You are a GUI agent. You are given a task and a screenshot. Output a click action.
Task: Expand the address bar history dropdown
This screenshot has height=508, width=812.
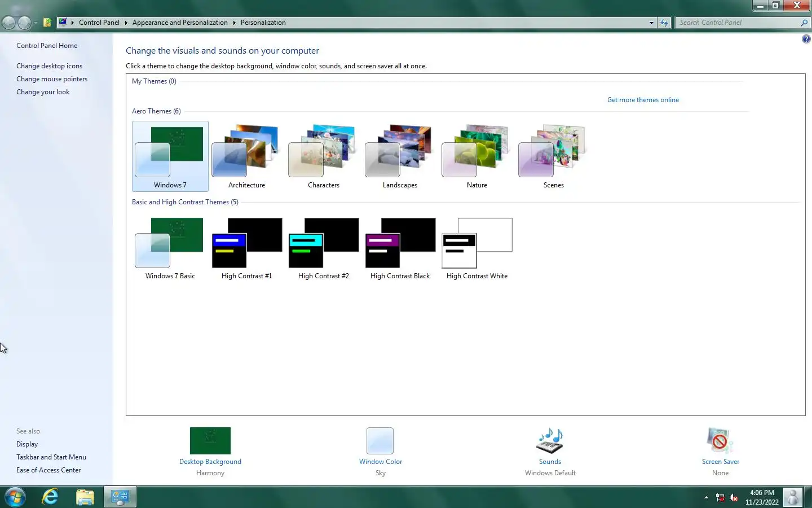pos(651,23)
